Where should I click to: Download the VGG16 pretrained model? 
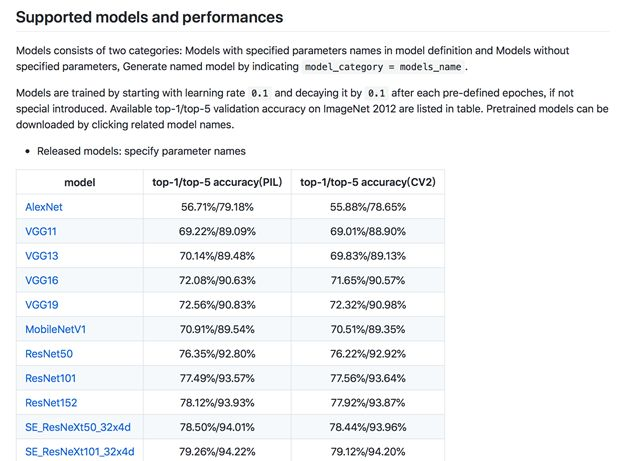[41, 280]
